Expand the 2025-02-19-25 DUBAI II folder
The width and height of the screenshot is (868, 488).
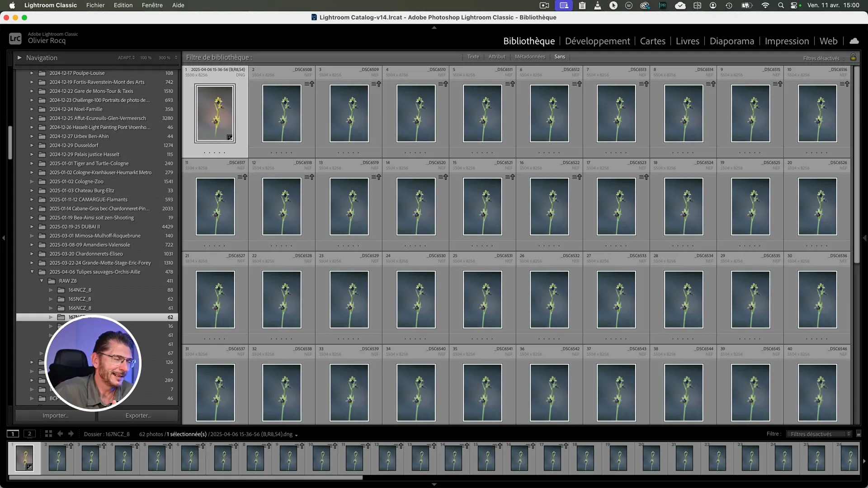(32, 227)
